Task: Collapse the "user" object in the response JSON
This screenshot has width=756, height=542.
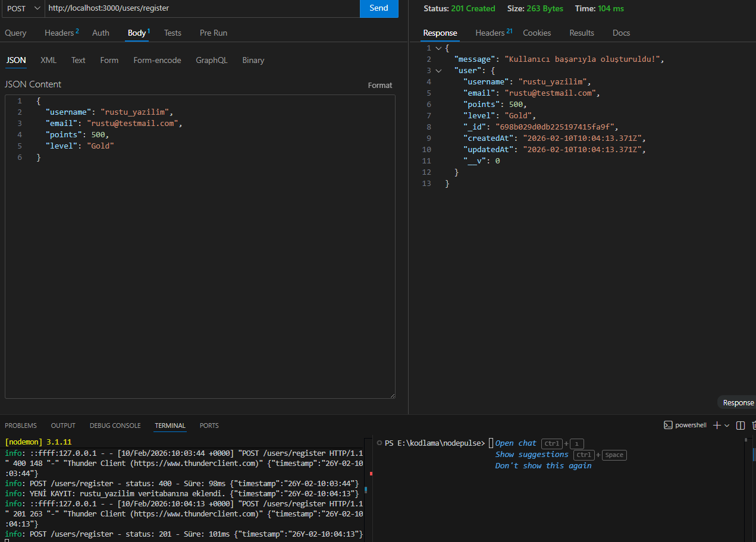Action: pos(438,70)
